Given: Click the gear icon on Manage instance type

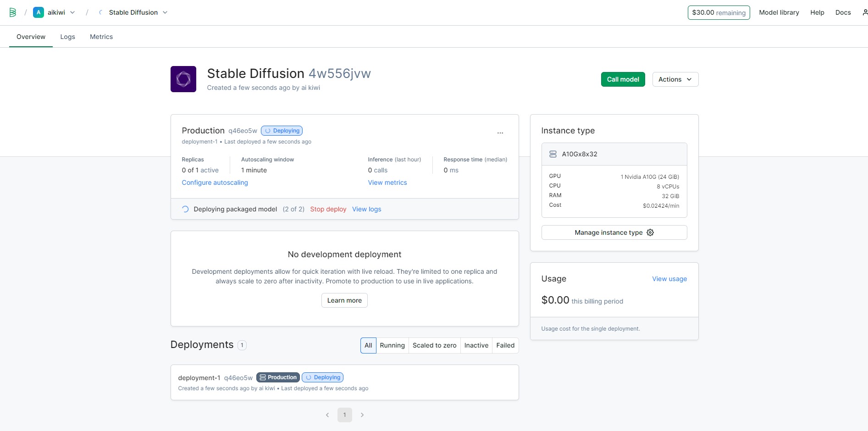Looking at the screenshot, I should click(x=650, y=232).
